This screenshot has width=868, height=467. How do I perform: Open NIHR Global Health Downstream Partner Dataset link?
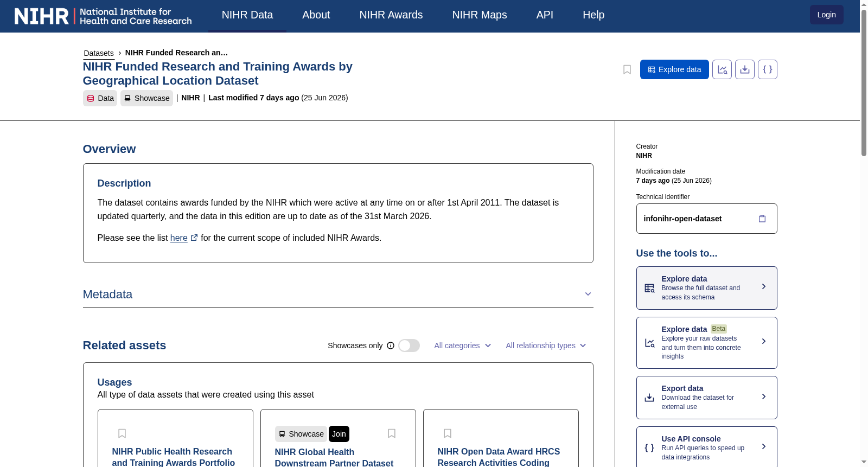pyautogui.click(x=334, y=457)
